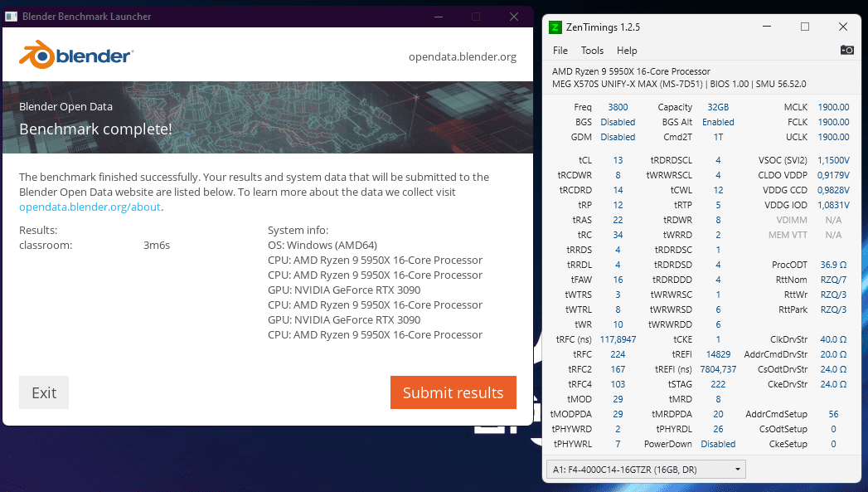
Task: Click the green ZenTimings app icon
Action: click(555, 27)
